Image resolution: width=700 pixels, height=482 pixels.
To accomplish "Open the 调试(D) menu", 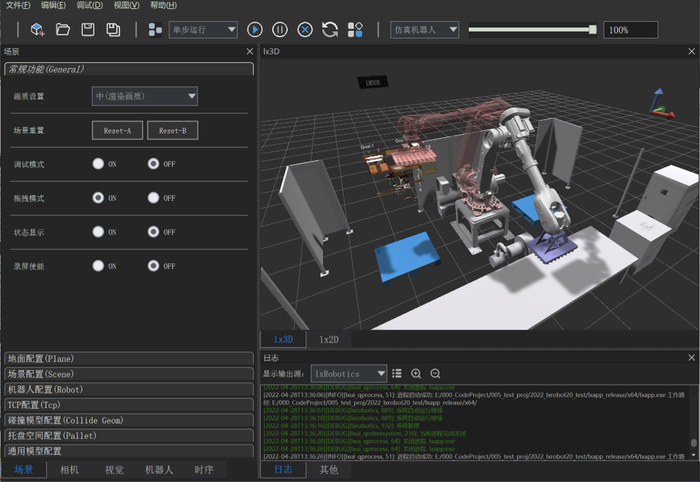I will click(90, 6).
